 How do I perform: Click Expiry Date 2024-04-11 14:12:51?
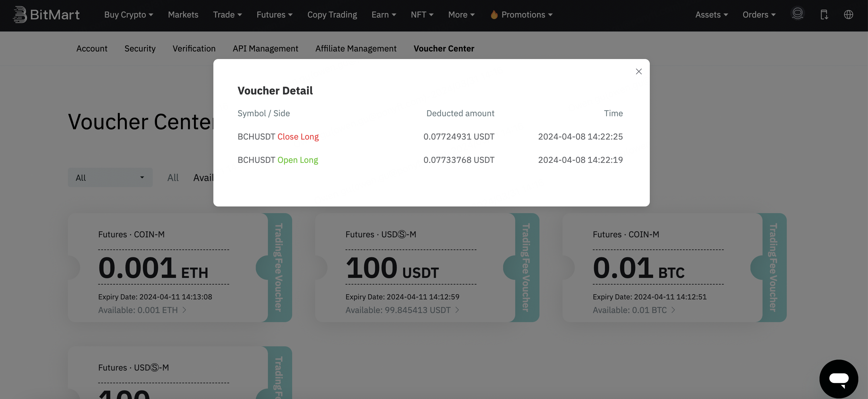coord(650,297)
